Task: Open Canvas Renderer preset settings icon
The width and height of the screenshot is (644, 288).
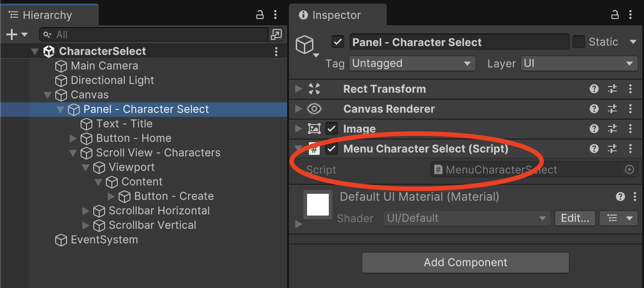Action: point(612,109)
